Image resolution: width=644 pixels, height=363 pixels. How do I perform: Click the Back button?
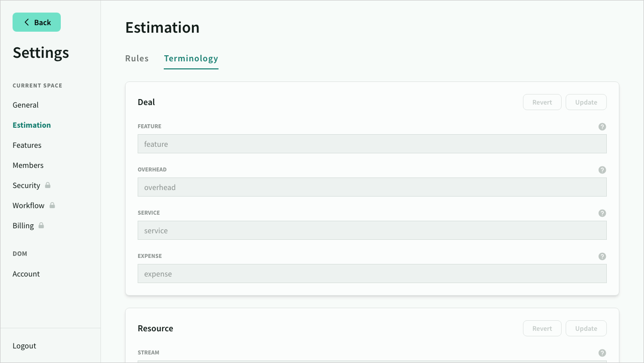[37, 22]
